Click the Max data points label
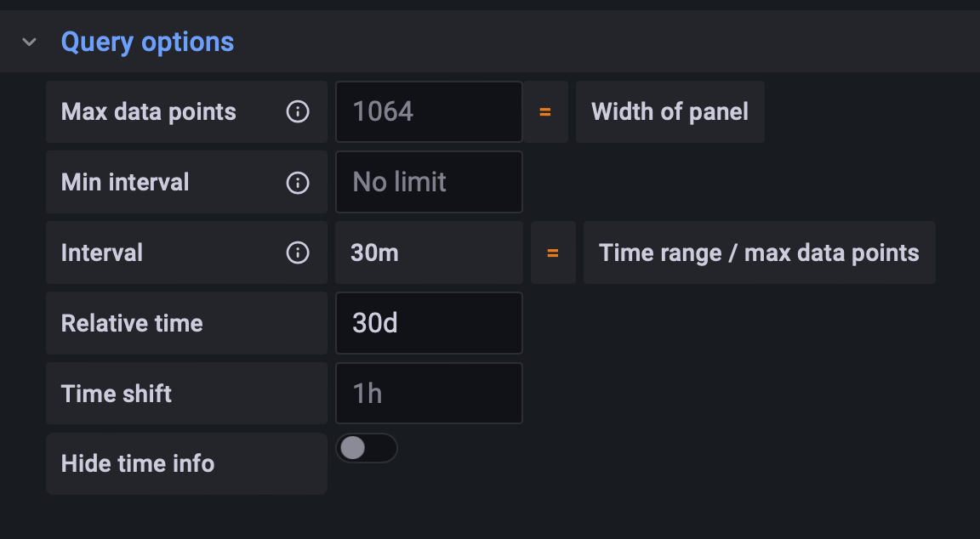 tap(149, 111)
